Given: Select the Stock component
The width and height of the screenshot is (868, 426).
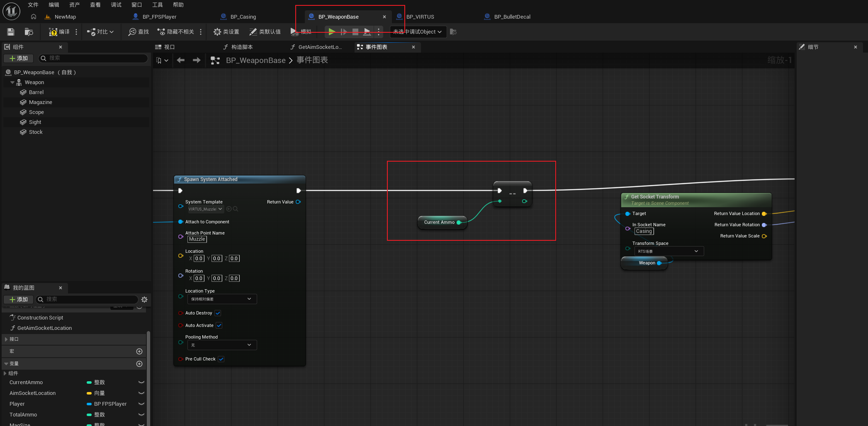Looking at the screenshot, I should coord(36,132).
